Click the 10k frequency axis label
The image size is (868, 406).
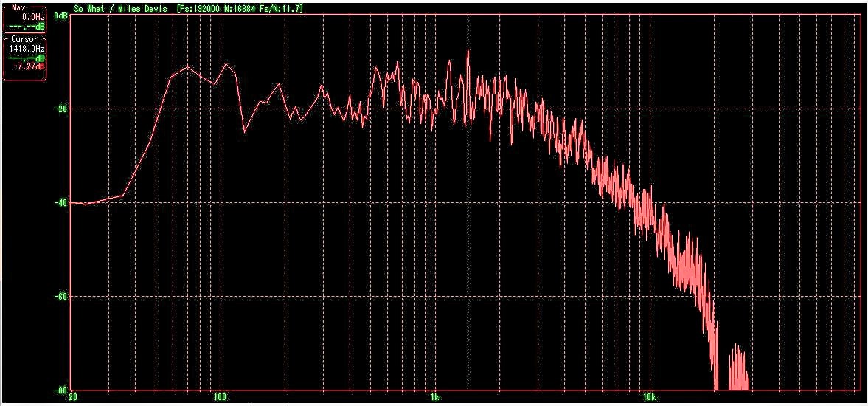649,397
